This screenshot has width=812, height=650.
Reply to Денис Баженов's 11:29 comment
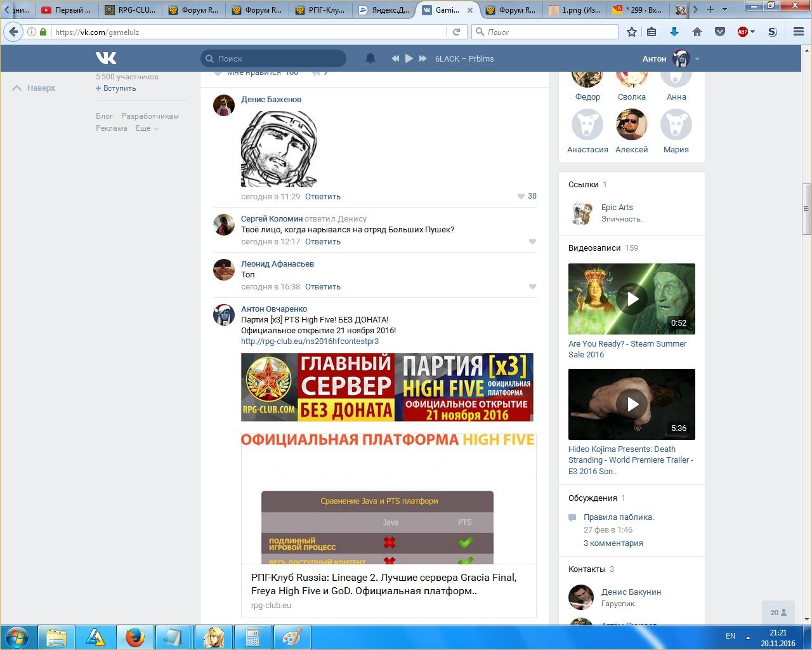(x=323, y=197)
